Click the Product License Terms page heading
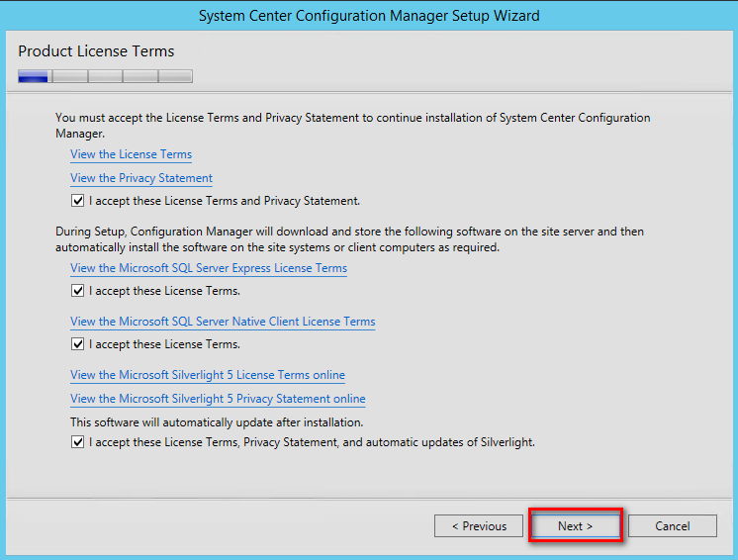Screen dimensions: 738x560 96,50
